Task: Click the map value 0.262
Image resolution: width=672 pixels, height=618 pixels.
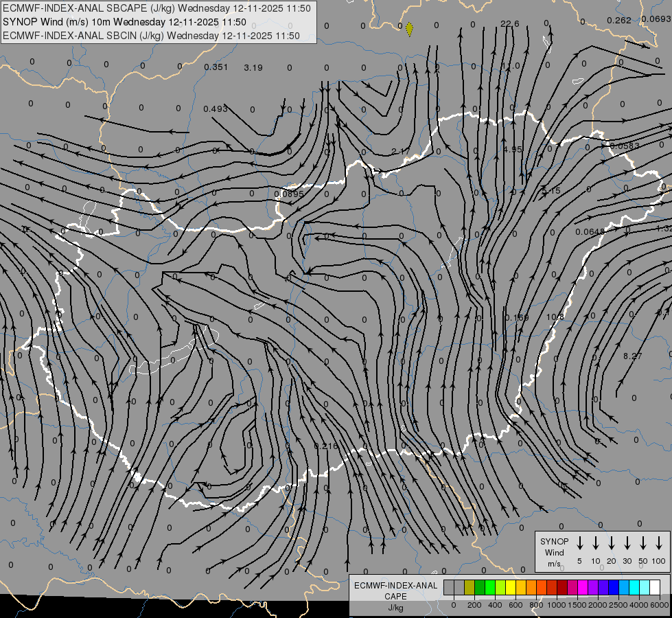Action: pos(619,20)
